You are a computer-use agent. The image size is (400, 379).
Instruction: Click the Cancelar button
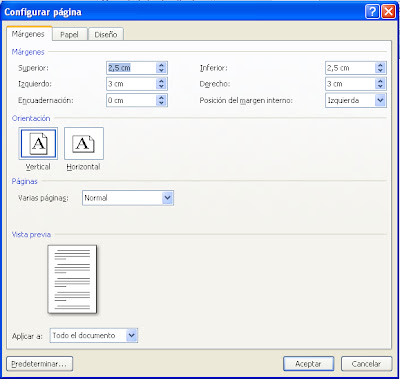(x=366, y=364)
